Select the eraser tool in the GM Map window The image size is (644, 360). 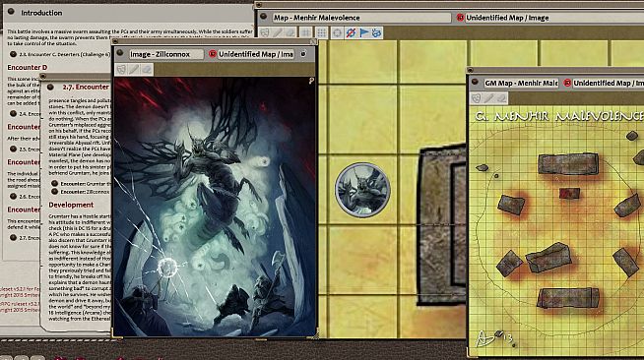click(501, 98)
